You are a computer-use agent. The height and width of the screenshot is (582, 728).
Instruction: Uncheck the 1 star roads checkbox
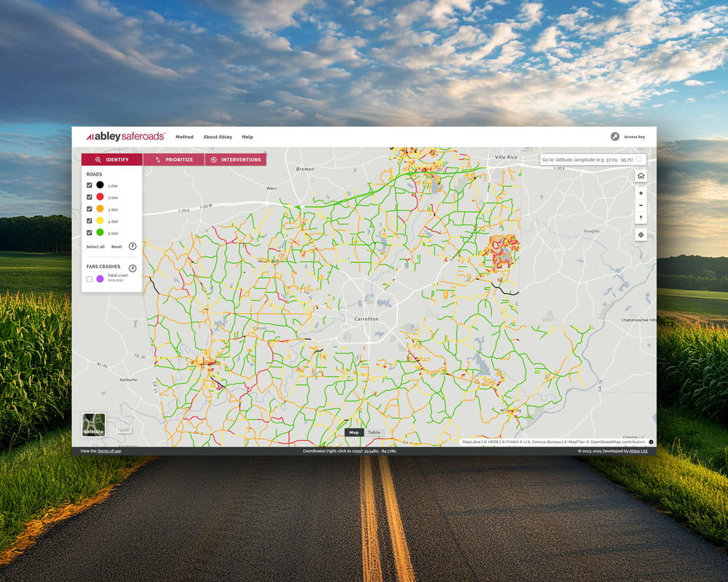88,184
